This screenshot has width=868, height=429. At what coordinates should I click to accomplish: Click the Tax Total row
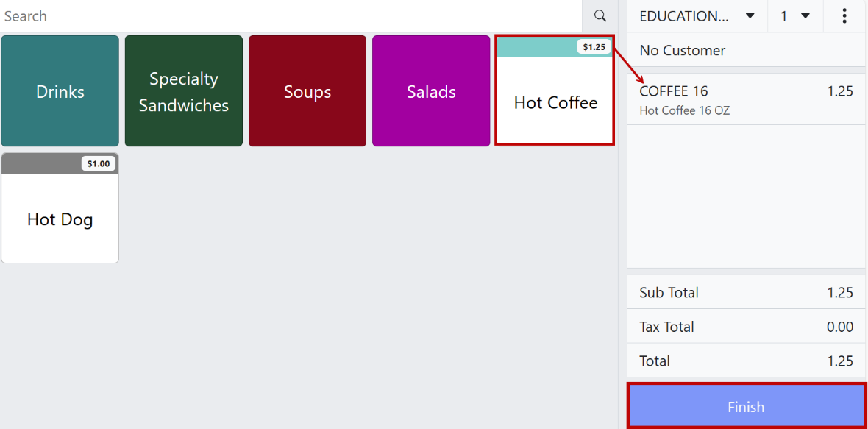746,327
